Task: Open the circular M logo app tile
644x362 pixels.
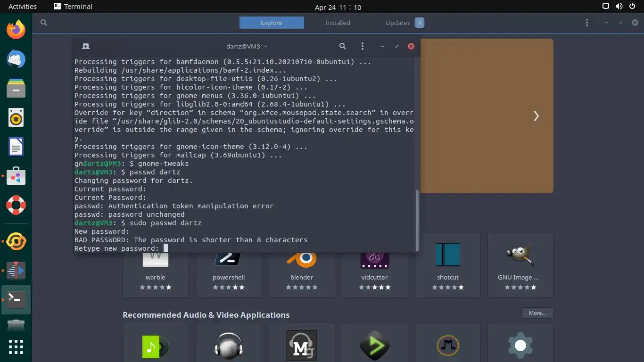Action: pos(448,343)
